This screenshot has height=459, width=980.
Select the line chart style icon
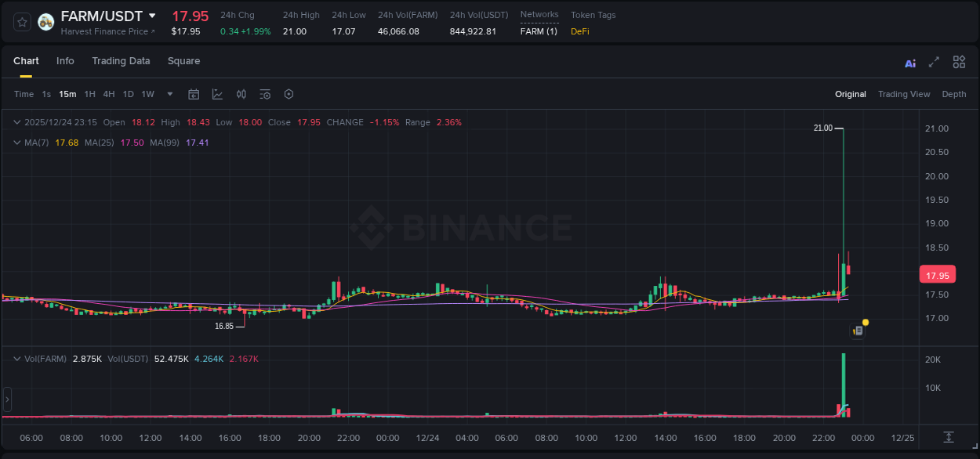click(x=216, y=94)
